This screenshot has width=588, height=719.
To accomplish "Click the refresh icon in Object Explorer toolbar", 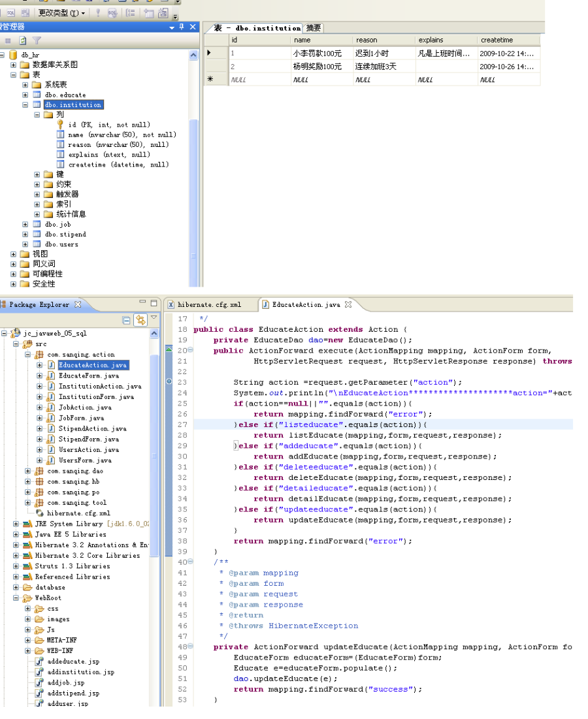I will pyautogui.click(x=22, y=40).
